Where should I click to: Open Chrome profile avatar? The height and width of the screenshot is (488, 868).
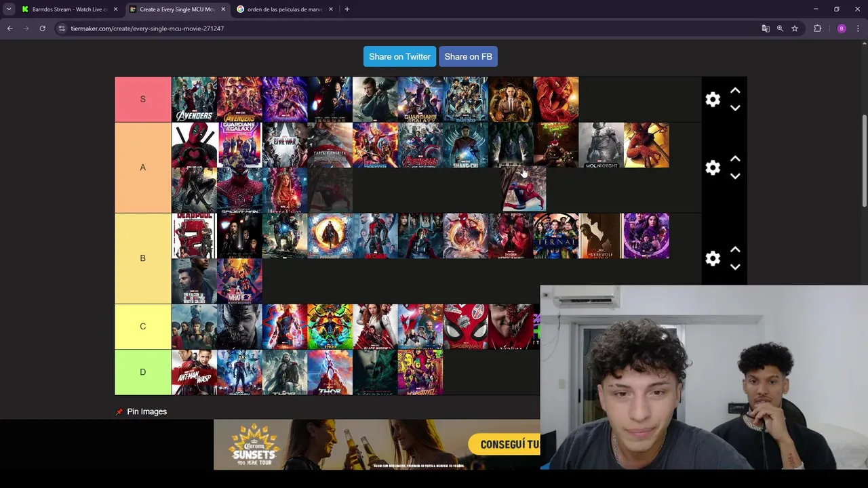[842, 28]
